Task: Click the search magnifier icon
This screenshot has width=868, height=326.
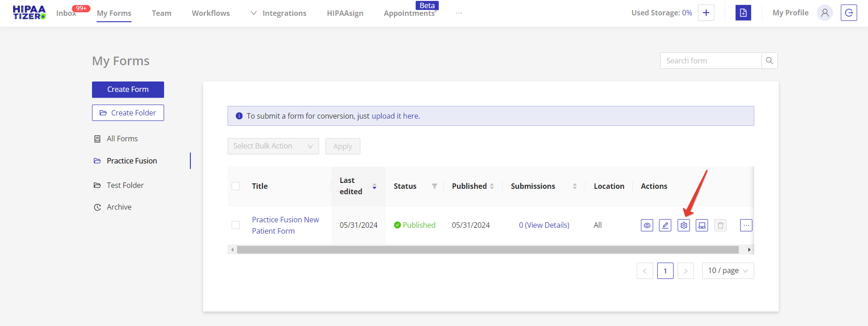Action: 769,61
